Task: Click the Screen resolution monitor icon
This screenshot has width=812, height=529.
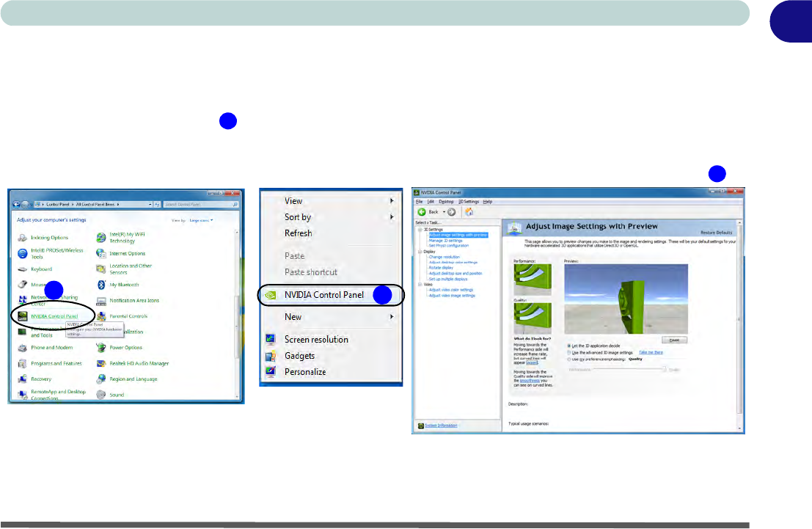Action: pos(271,340)
